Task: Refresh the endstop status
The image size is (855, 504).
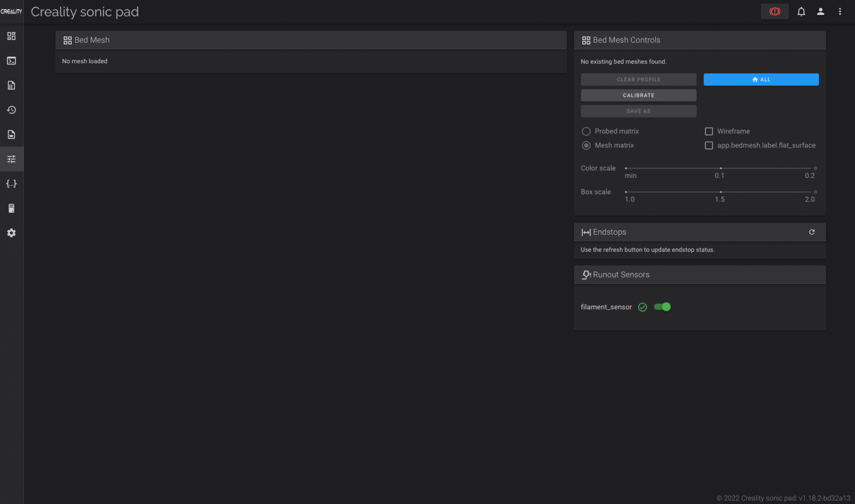Action: point(812,232)
